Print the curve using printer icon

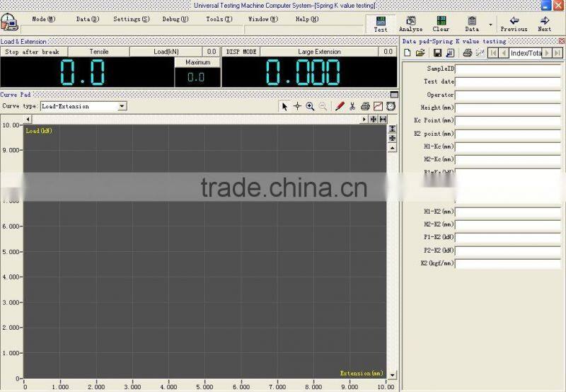(x=365, y=106)
